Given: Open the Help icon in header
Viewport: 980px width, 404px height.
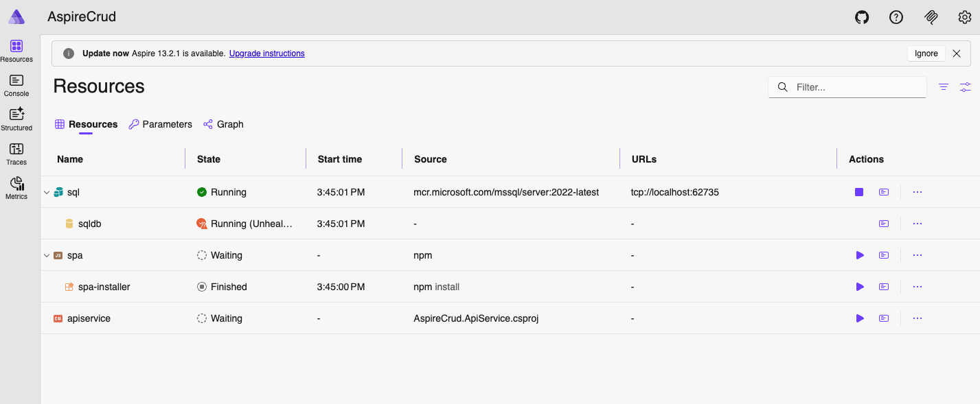Looking at the screenshot, I should [896, 17].
